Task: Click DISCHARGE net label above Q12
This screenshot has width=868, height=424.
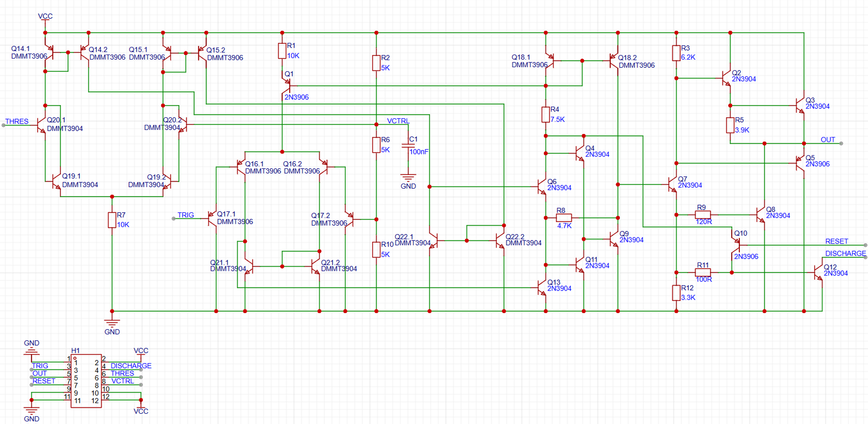Action: [x=846, y=253]
